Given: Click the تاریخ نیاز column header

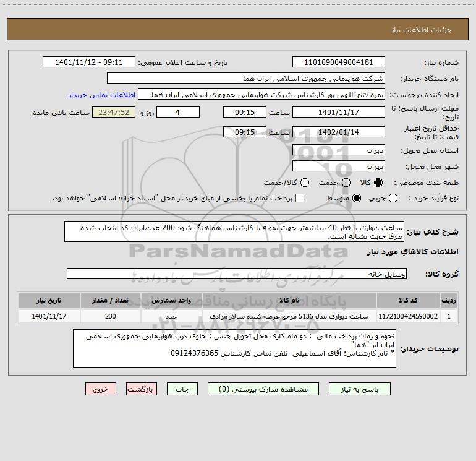Looking at the screenshot, I should coord(49,301).
